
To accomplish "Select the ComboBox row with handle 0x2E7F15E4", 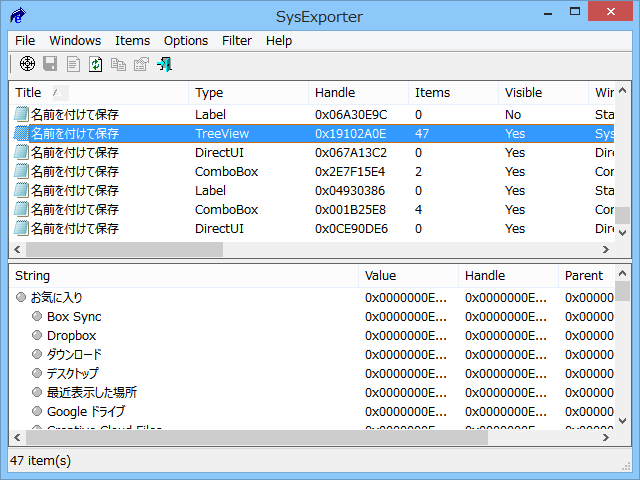I will [312, 171].
